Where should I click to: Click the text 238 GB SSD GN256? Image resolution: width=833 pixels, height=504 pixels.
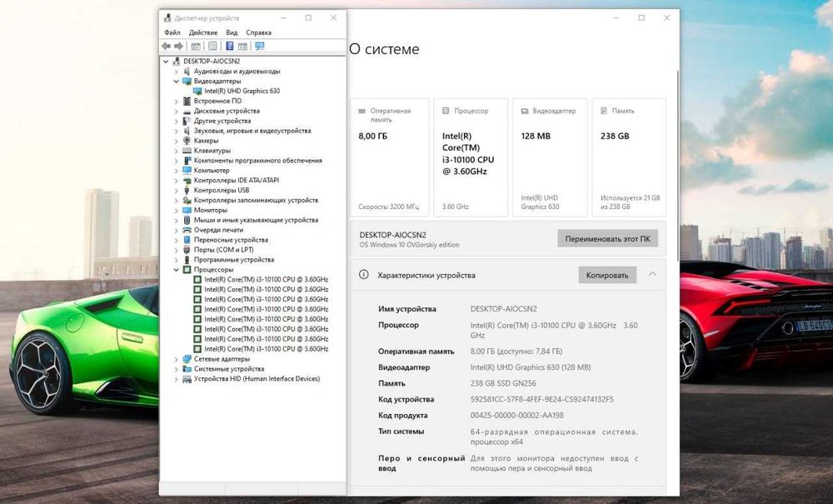503,383
